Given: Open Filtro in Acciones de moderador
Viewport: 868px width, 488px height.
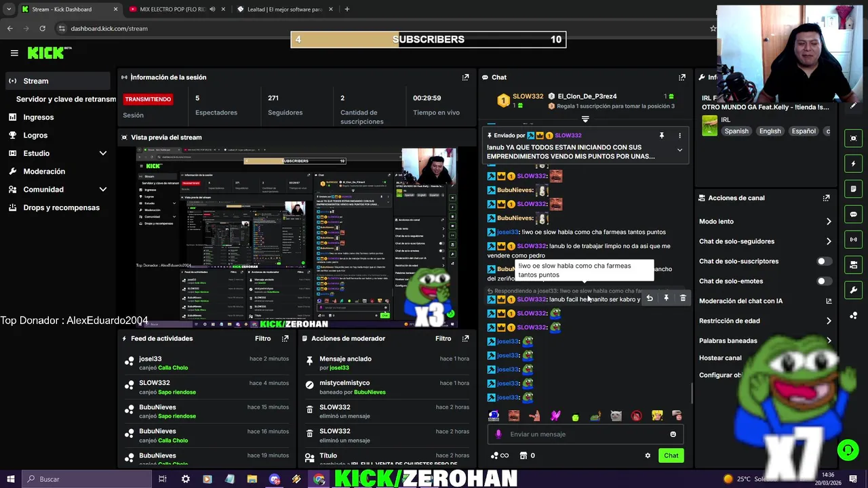Looking at the screenshot, I should [x=443, y=338].
